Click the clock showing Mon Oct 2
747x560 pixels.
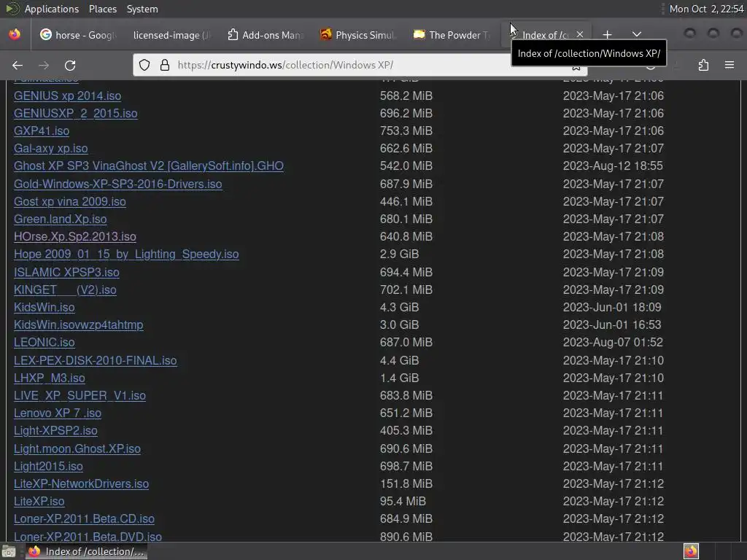(x=706, y=9)
